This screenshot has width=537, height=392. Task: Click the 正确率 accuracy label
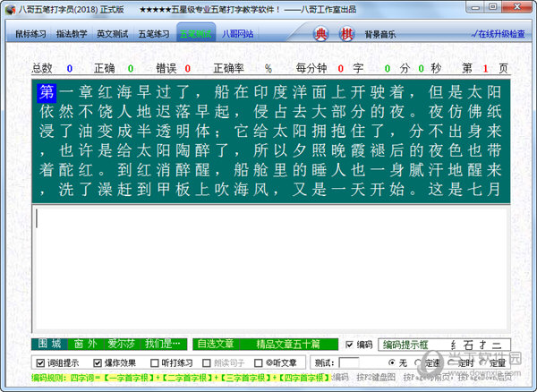tap(229, 69)
